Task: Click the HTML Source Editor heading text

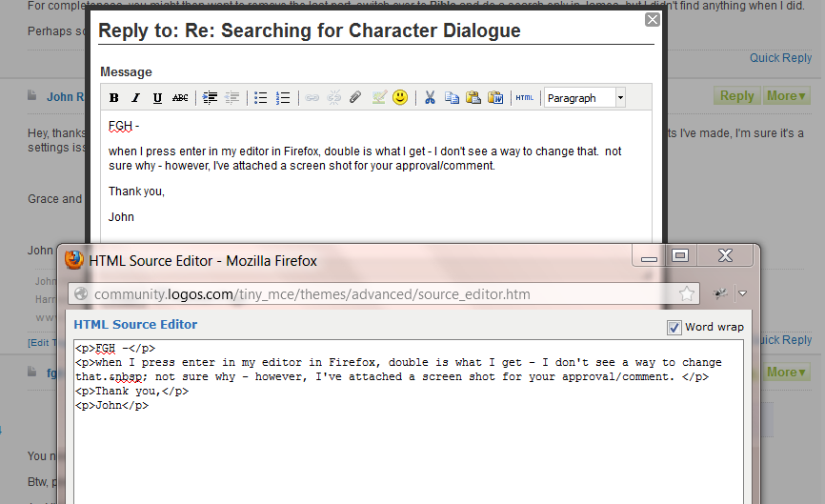Action: (x=135, y=325)
